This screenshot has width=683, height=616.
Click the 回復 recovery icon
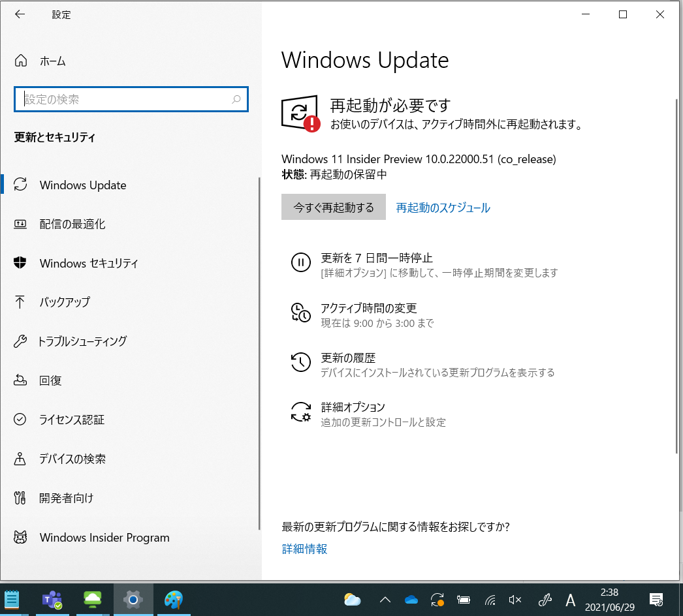point(20,380)
